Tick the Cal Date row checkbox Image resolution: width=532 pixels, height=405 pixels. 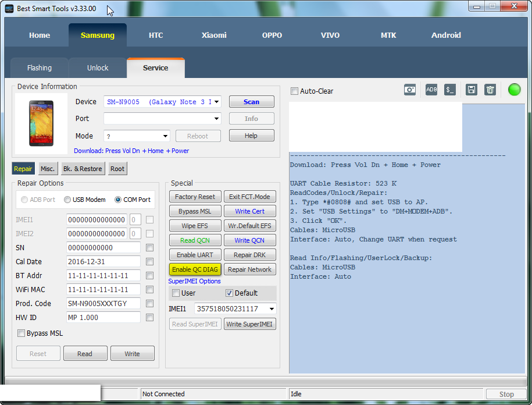[149, 262]
